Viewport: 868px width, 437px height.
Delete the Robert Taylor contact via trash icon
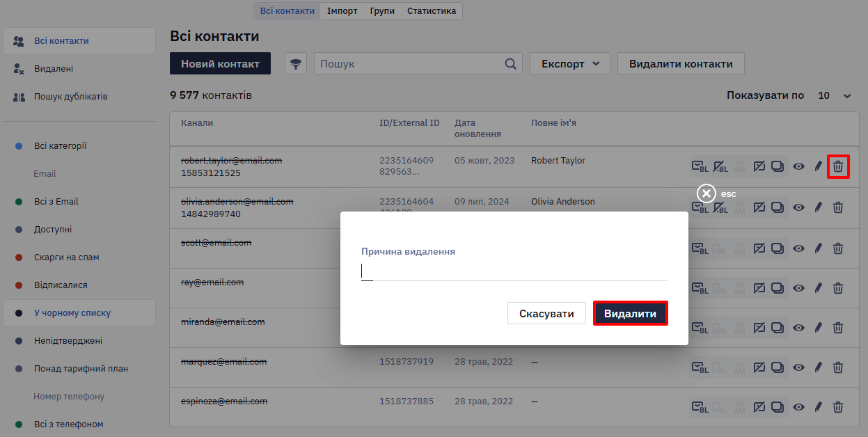[838, 166]
